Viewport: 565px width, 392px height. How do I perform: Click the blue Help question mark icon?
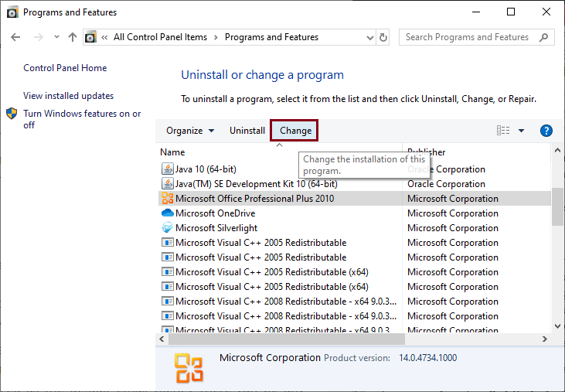coord(546,131)
